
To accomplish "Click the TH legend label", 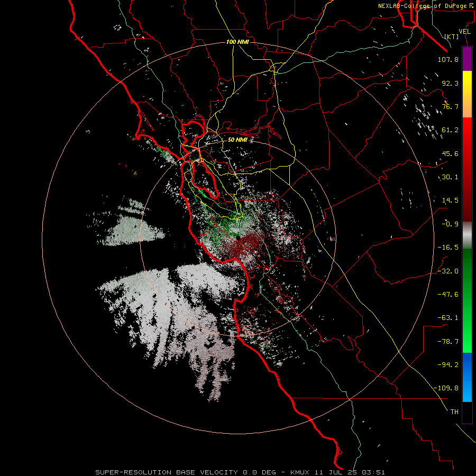I will tap(454, 411).
